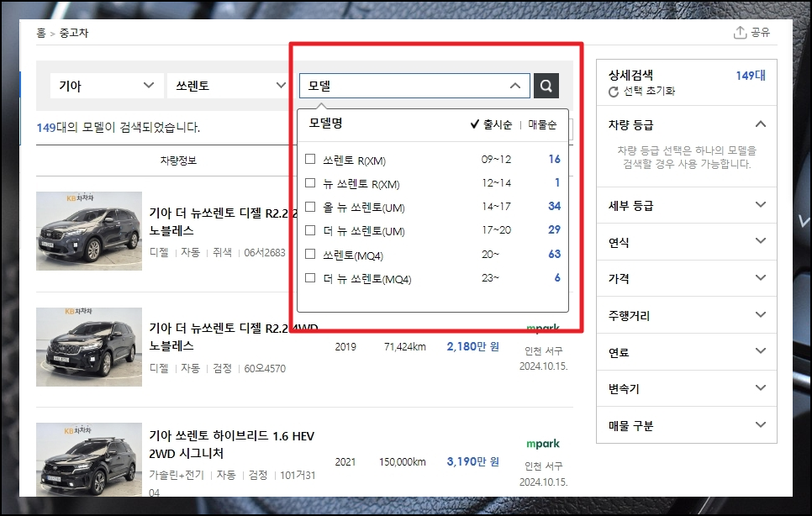Sort models by 매물순
812x516 pixels.
542,124
